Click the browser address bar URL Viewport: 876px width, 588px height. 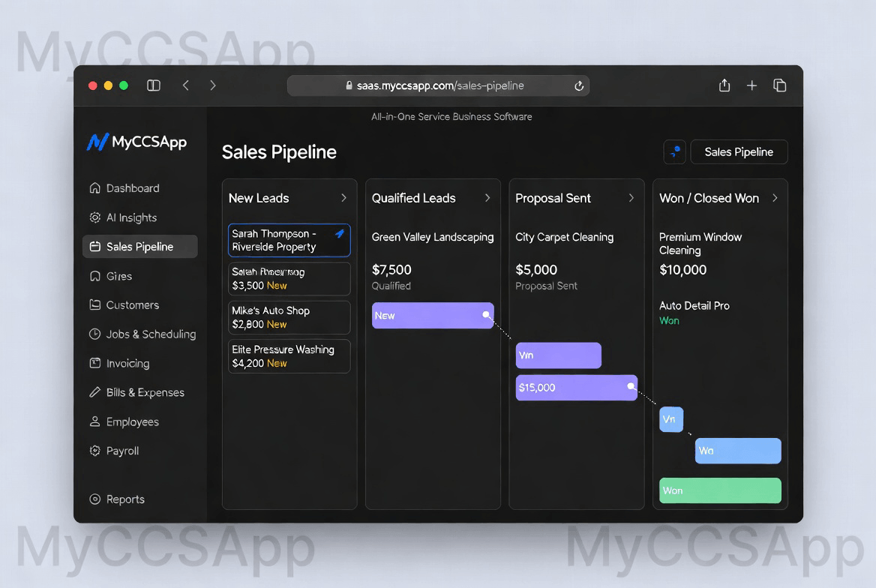coord(440,85)
